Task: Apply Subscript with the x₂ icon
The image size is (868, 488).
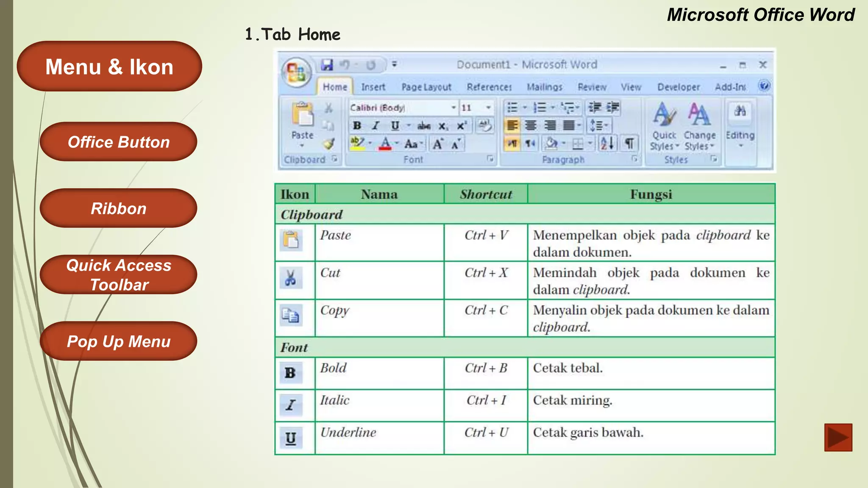Action: pyautogui.click(x=443, y=126)
